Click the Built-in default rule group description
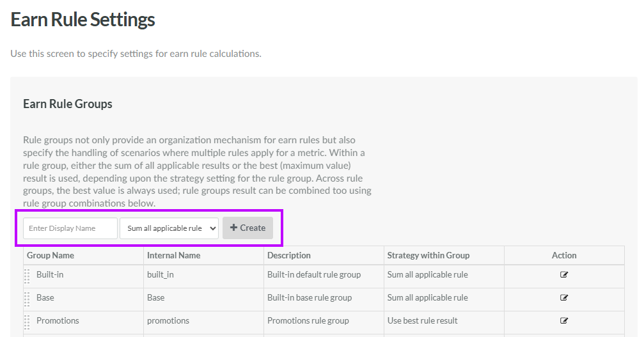Screen dimensions: 644x337 click(313, 275)
